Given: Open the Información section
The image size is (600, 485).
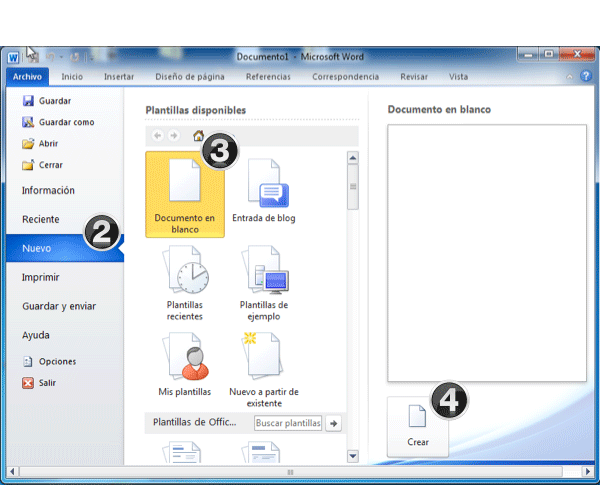Looking at the screenshot, I should click(x=48, y=190).
